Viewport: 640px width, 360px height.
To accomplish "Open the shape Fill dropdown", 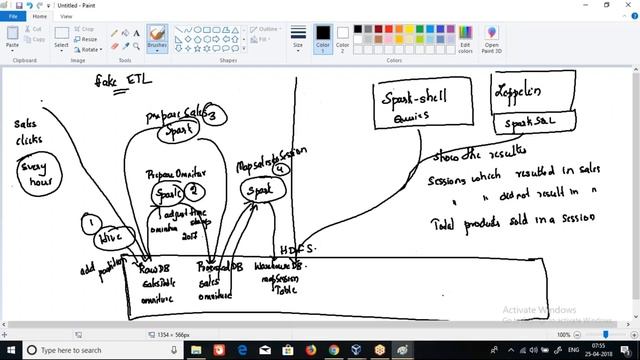I will pos(260,39).
